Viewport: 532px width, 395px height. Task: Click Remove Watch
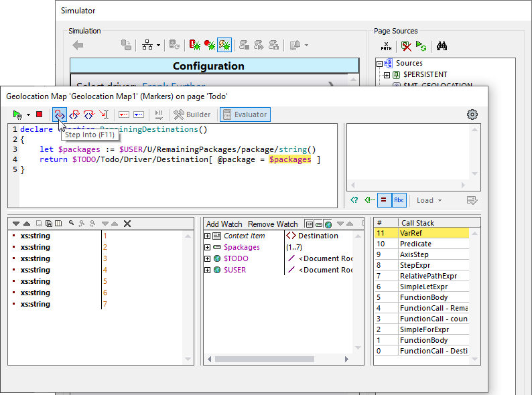pyautogui.click(x=273, y=224)
